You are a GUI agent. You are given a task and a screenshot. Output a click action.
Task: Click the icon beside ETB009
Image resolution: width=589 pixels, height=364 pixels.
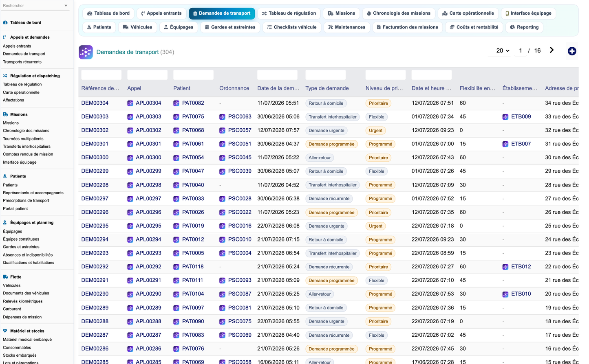click(505, 117)
